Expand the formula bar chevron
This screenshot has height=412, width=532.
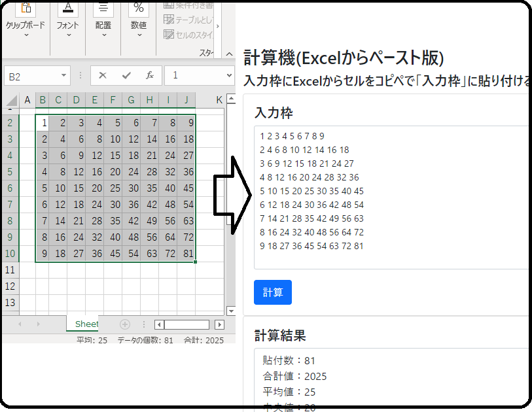(229, 76)
